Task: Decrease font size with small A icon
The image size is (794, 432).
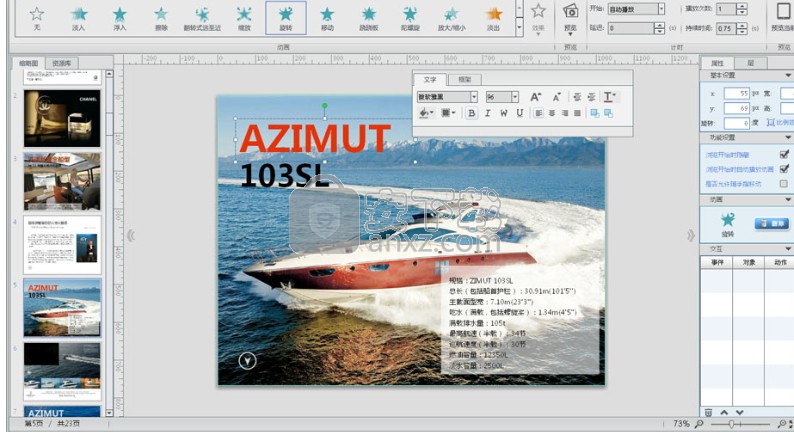Action: pos(557,97)
